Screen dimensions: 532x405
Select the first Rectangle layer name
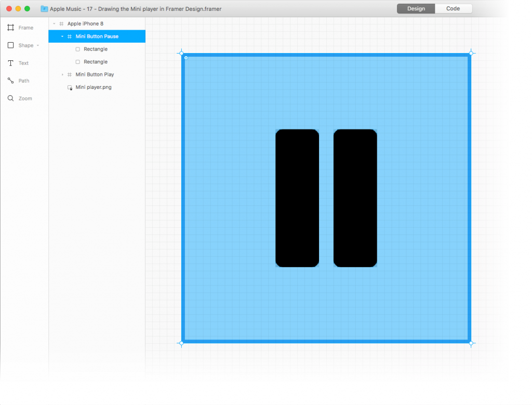(96, 49)
